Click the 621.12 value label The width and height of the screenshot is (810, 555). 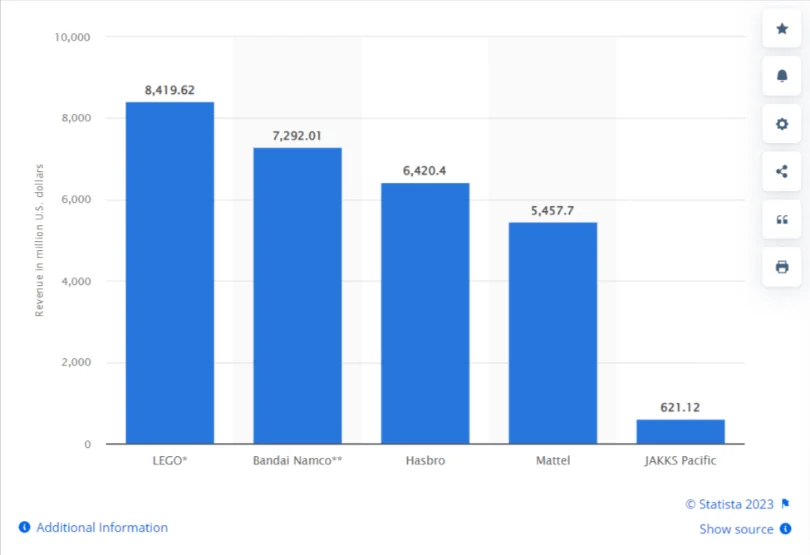click(x=680, y=408)
